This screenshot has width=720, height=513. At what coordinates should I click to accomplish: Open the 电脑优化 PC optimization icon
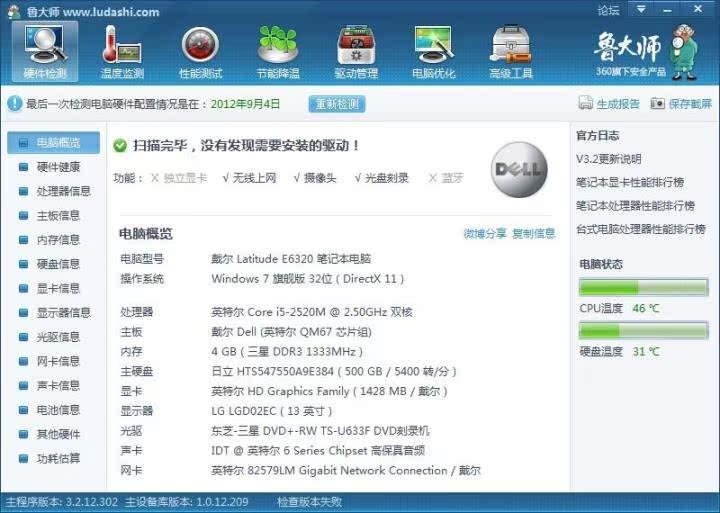(433, 48)
